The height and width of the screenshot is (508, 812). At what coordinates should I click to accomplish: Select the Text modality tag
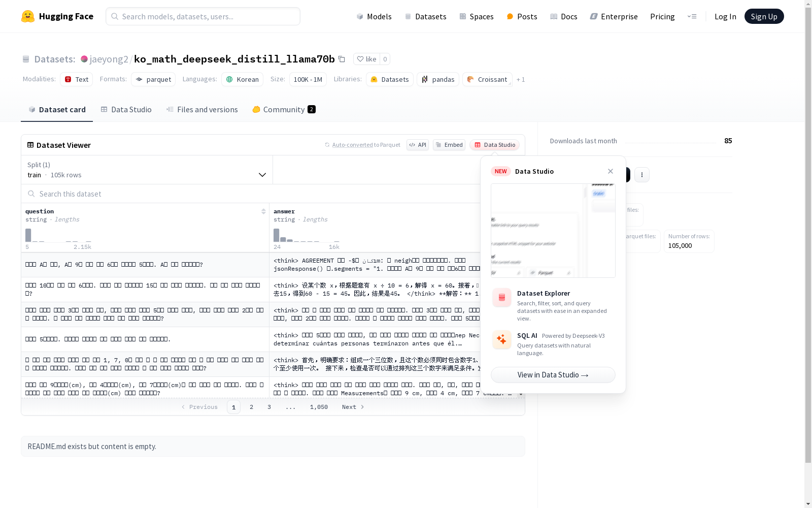point(77,79)
